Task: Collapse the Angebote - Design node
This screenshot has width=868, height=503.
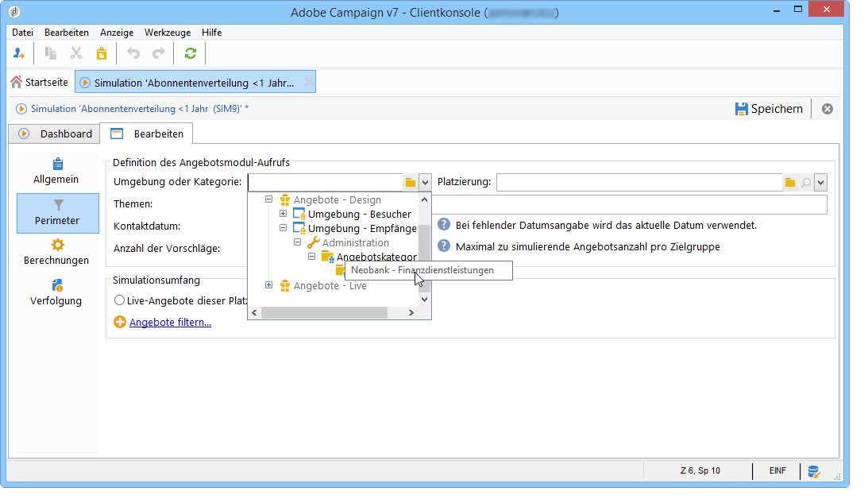Action: (x=269, y=199)
